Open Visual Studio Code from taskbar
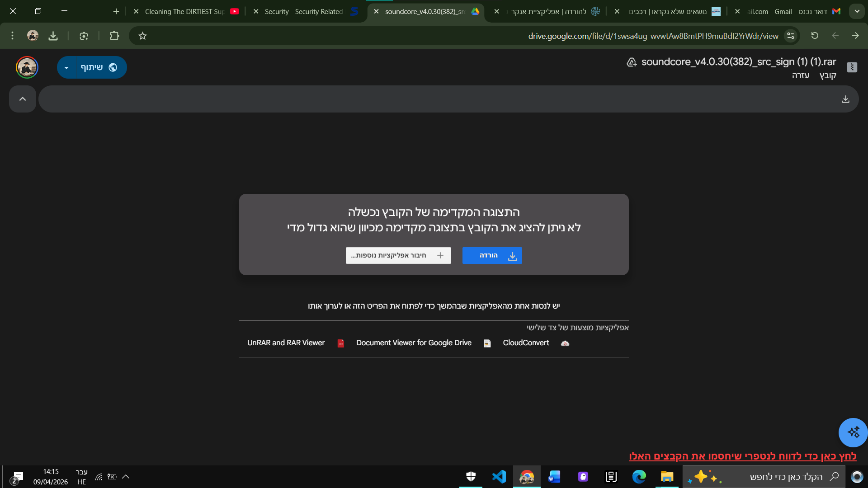 [x=499, y=477]
